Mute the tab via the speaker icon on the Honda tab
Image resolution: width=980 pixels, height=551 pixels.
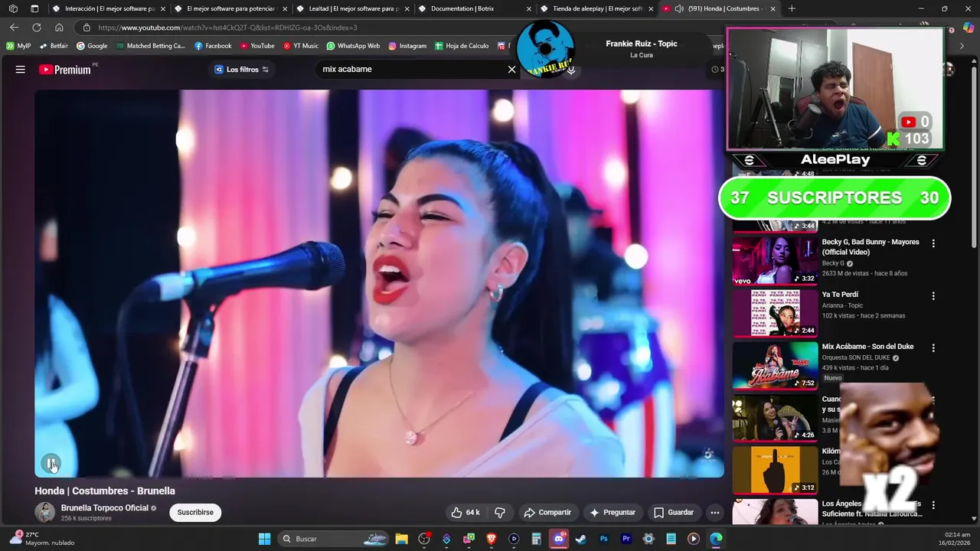[678, 8]
